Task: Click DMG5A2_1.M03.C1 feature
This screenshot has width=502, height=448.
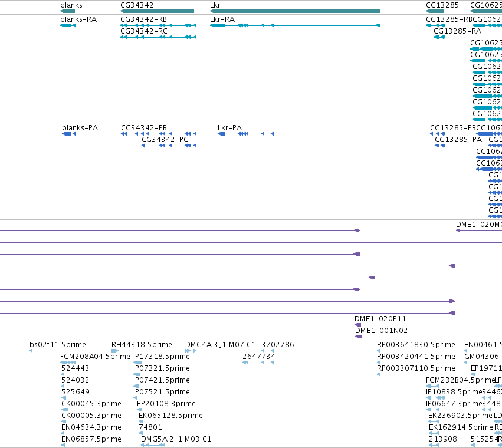Action: coord(153,445)
